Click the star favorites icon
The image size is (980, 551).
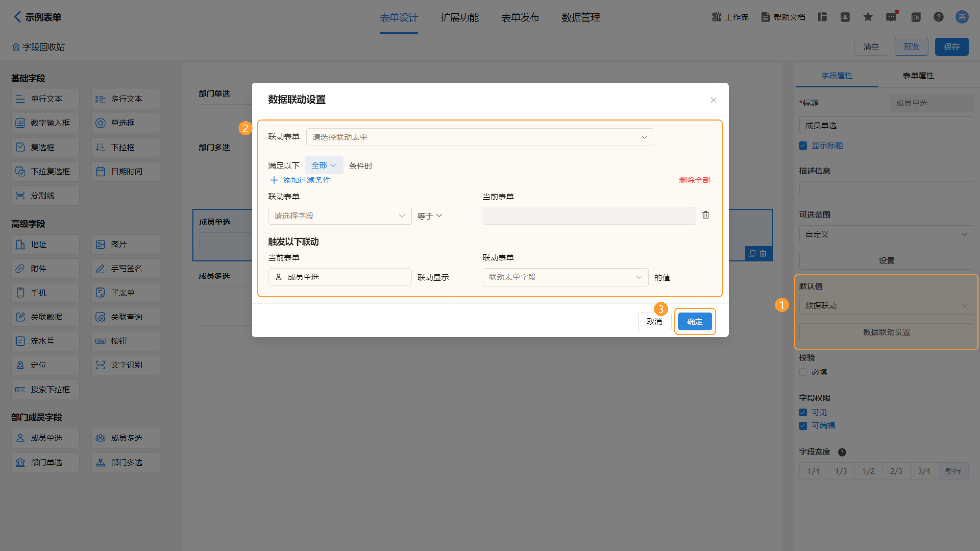pyautogui.click(x=868, y=17)
